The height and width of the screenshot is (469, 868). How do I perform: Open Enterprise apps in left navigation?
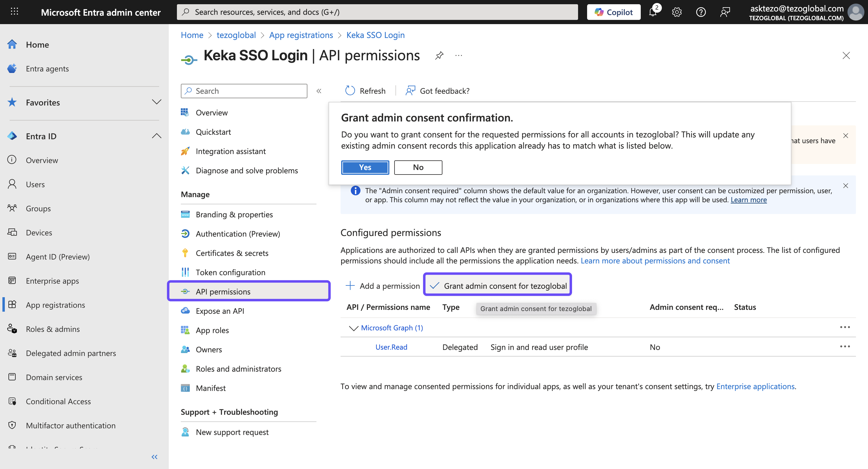point(52,281)
